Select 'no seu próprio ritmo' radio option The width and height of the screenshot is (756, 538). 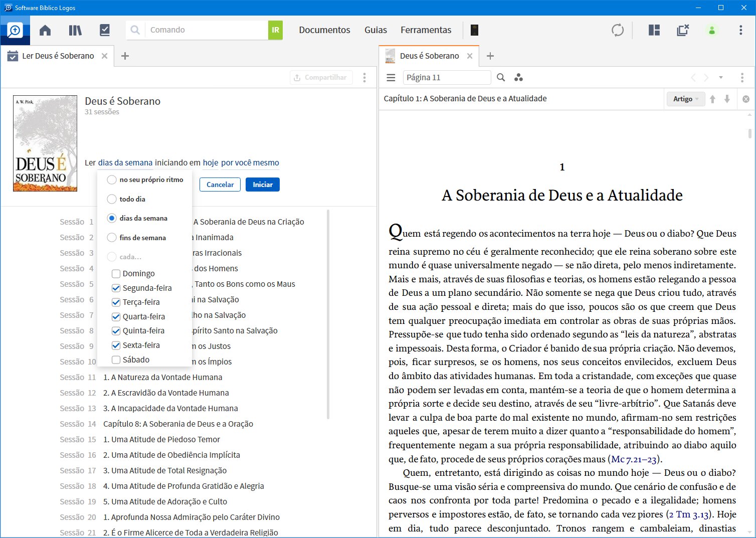click(x=112, y=180)
